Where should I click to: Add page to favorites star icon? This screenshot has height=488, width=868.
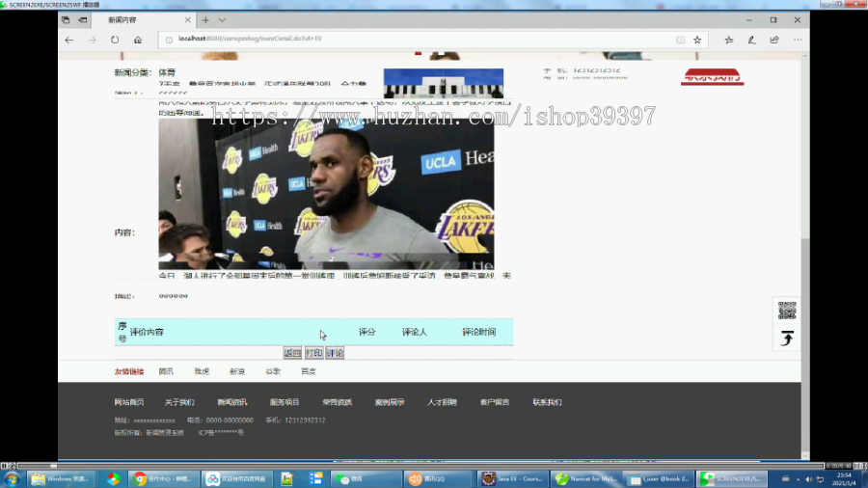(x=697, y=40)
